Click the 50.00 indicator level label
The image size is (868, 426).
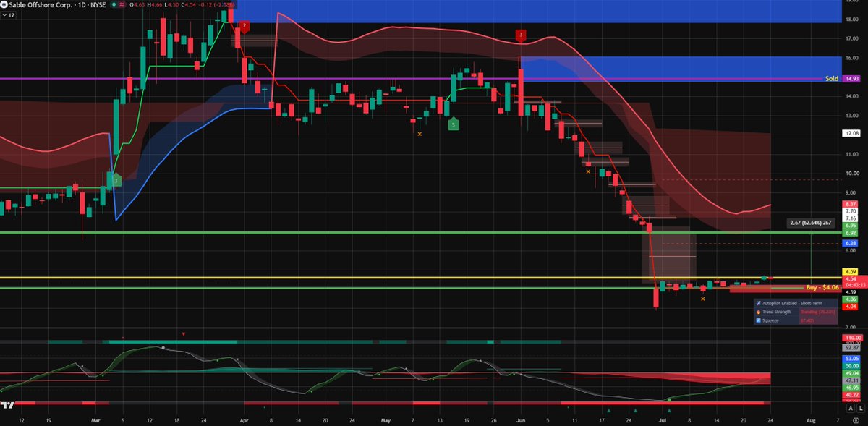pyautogui.click(x=851, y=366)
